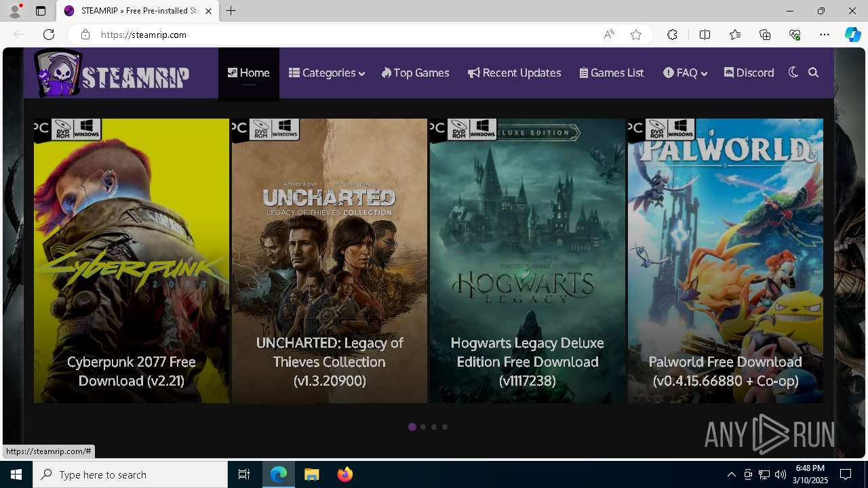This screenshot has width=868, height=488.
Task: Open the Home menu item
Action: click(x=248, y=73)
